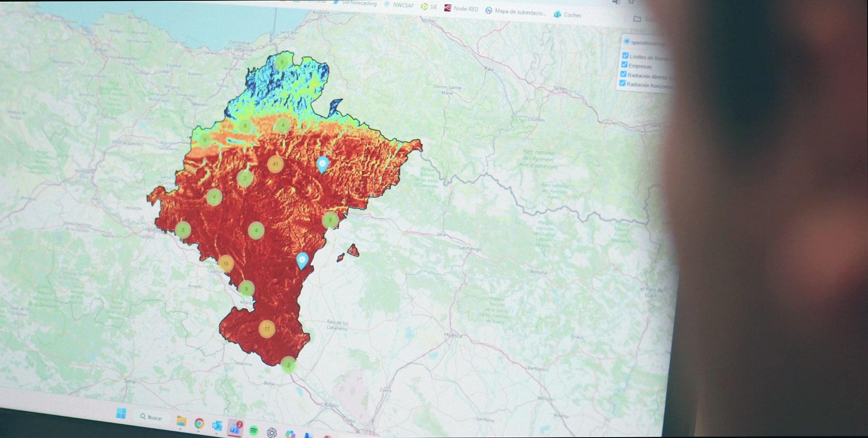Open Microsoft Teams with 2 notifications

point(235,428)
